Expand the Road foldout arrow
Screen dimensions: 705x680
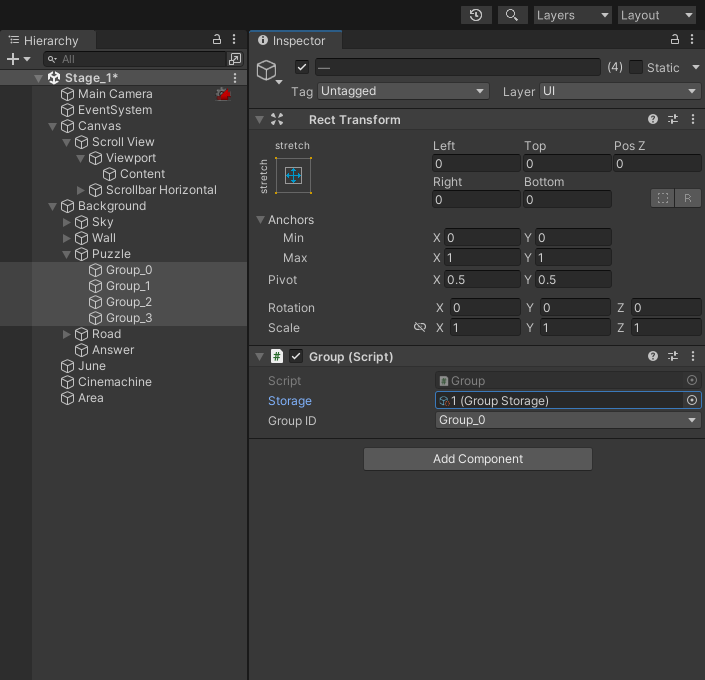67,334
